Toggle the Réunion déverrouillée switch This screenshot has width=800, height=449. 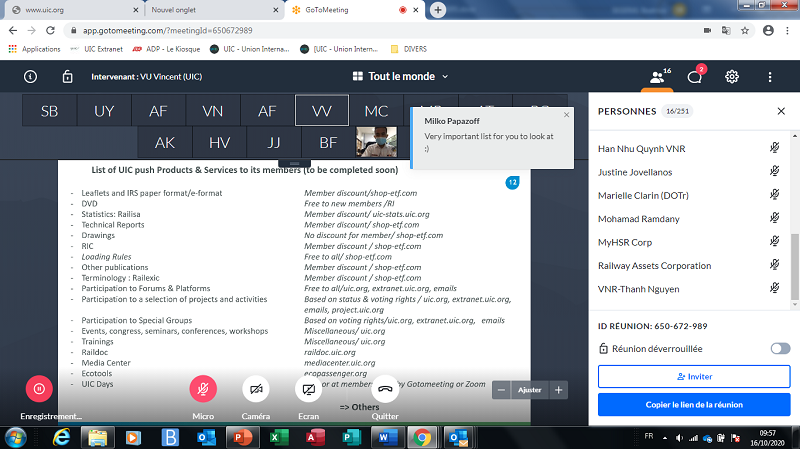tap(780, 348)
